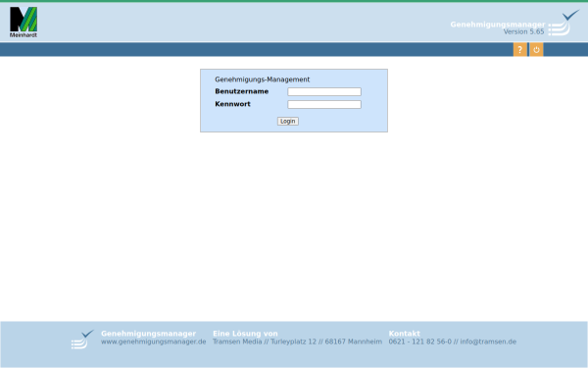The height and width of the screenshot is (368, 588).
Task: Click the Version 5.65 text
Action: coord(523,32)
